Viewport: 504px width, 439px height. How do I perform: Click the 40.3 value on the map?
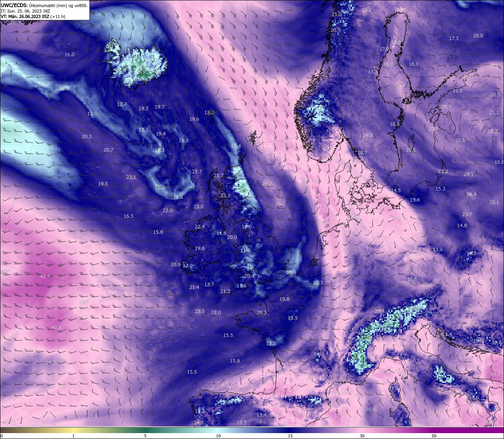coord(56,328)
